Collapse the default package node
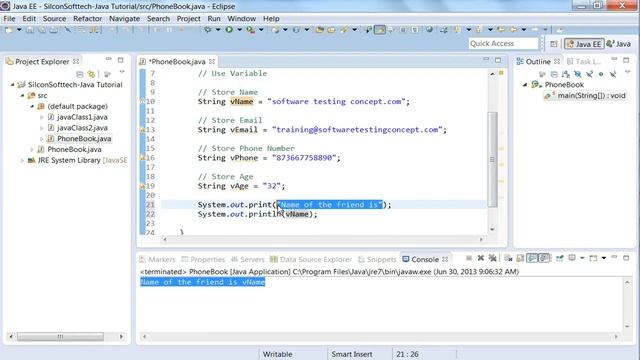Image resolution: width=640 pixels, height=360 pixels. point(32,106)
